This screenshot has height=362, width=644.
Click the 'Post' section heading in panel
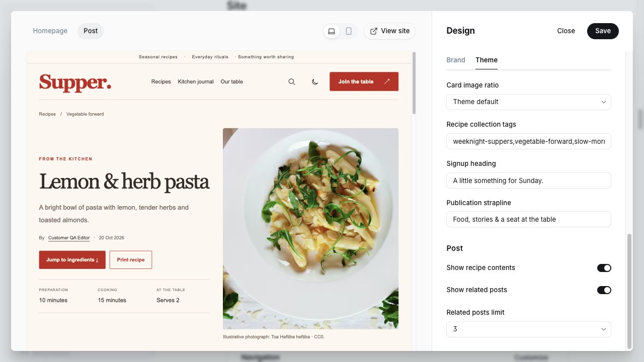coord(455,248)
